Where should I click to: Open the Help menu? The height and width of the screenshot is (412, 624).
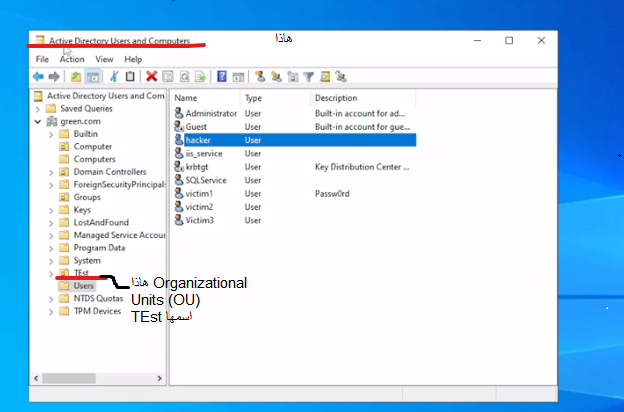(133, 59)
